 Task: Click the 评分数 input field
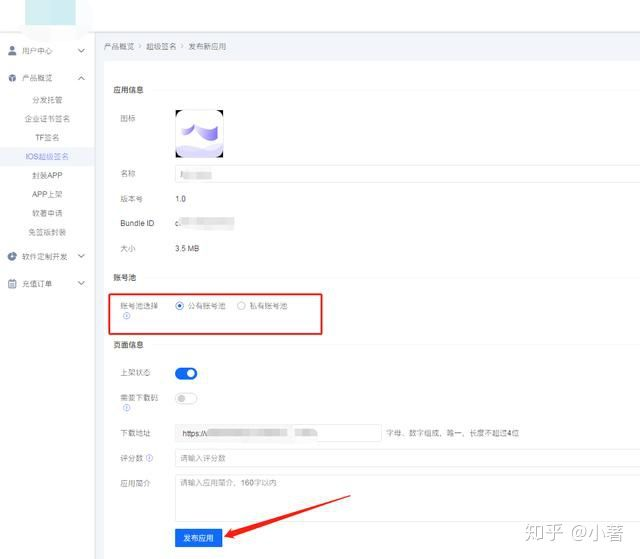click(407, 458)
